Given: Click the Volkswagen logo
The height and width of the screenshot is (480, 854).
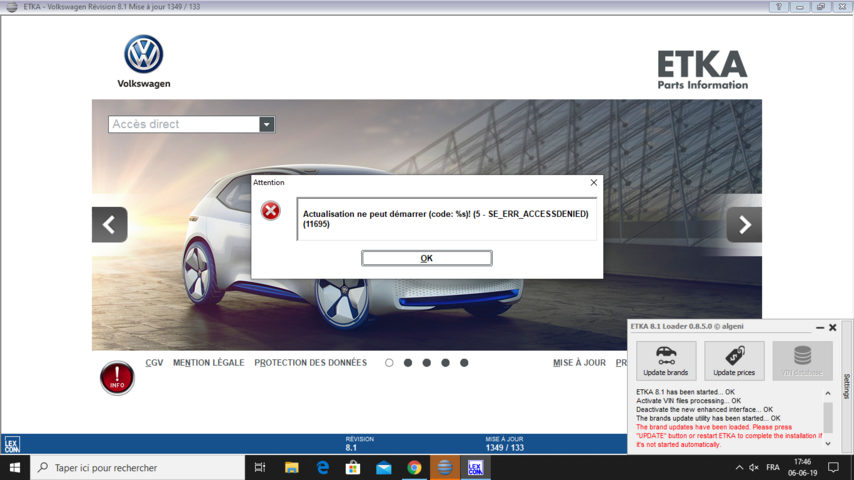Looking at the screenshot, I should [x=144, y=61].
